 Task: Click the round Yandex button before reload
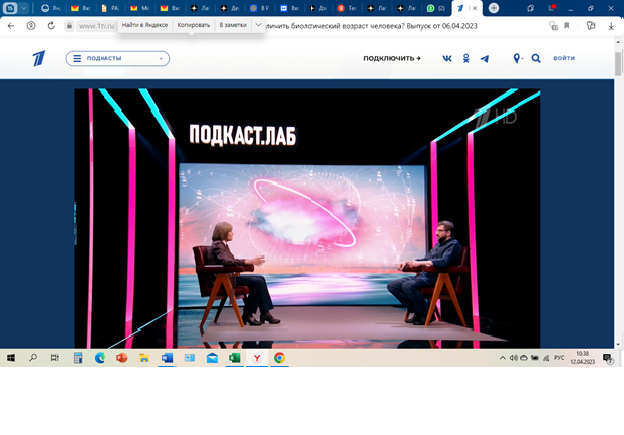31,26
